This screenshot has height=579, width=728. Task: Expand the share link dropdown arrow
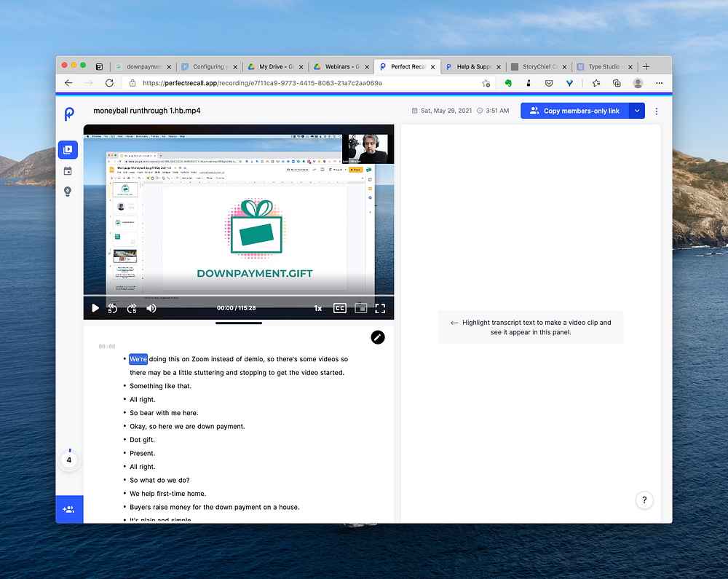(637, 111)
